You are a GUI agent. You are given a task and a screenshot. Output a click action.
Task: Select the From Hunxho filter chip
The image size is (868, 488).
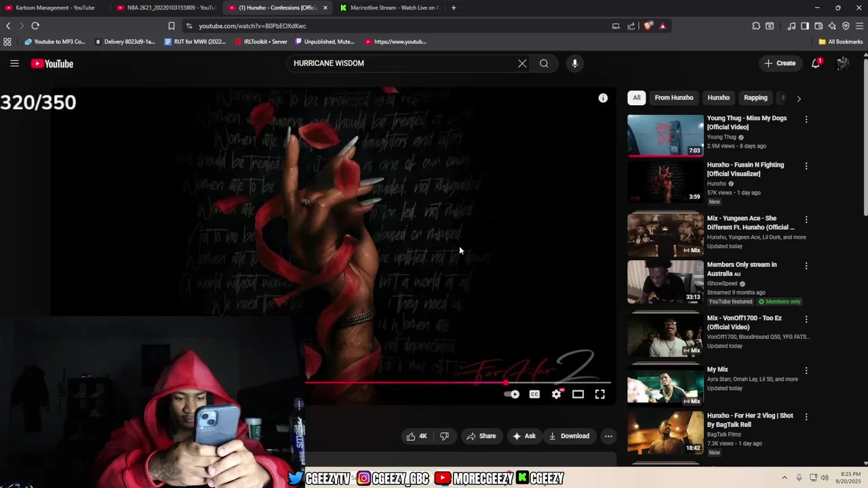pyautogui.click(x=674, y=98)
